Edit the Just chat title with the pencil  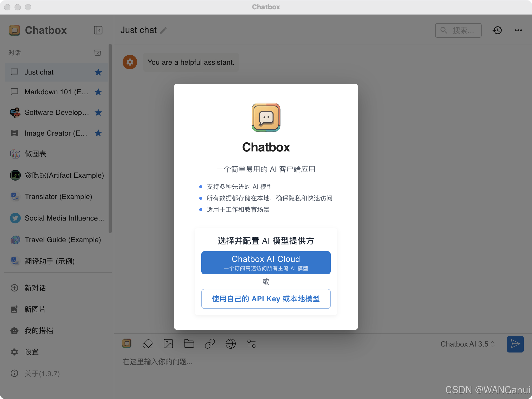click(x=163, y=30)
